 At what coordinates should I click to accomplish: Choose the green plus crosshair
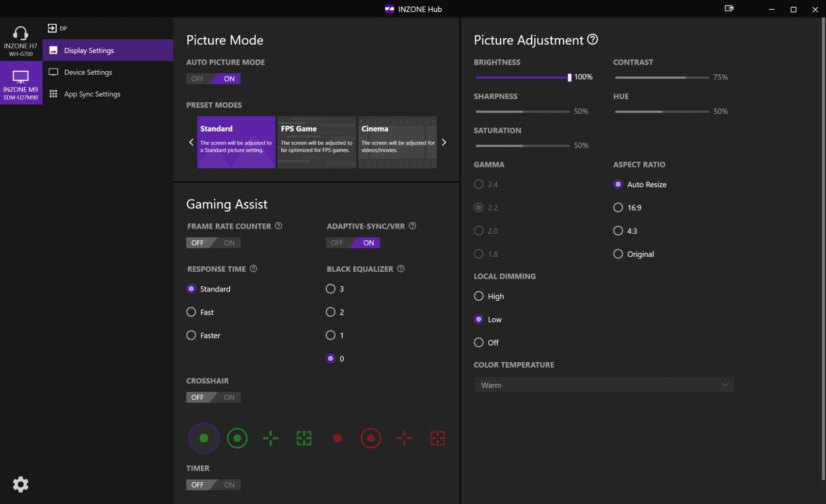tap(271, 438)
